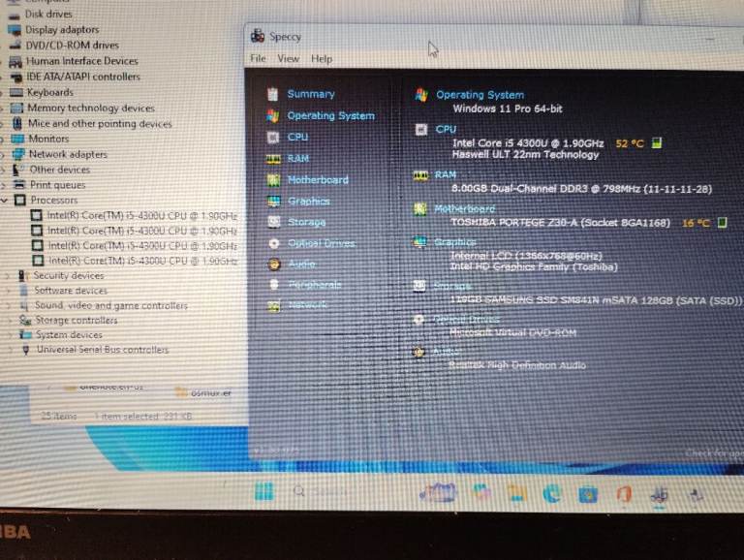Select the RAM icon in Speccy sidebar

[x=273, y=158]
